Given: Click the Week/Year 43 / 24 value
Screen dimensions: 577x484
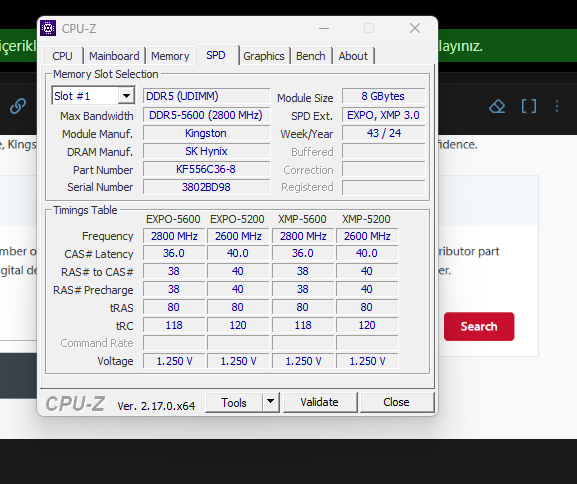Looking at the screenshot, I should [383, 133].
